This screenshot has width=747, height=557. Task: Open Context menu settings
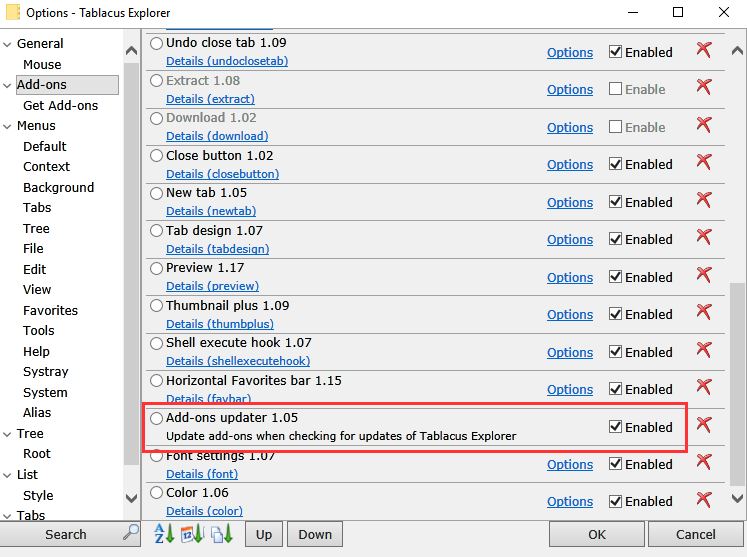[46, 166]
